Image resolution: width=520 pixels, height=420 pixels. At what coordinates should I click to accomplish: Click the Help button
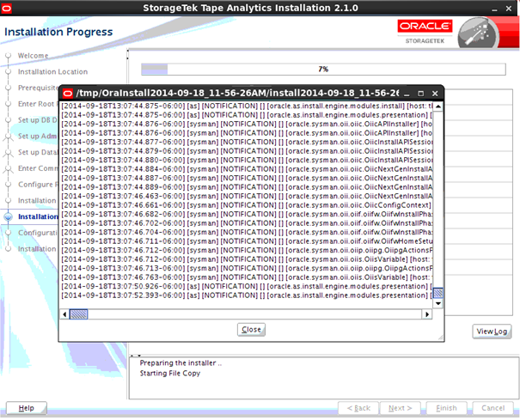click(26, 408)
